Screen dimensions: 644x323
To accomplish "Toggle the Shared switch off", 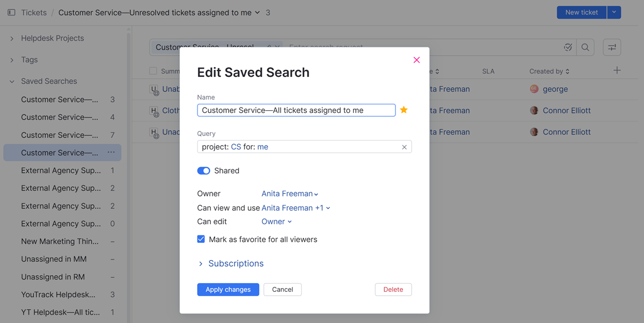I will click(204, 171).
